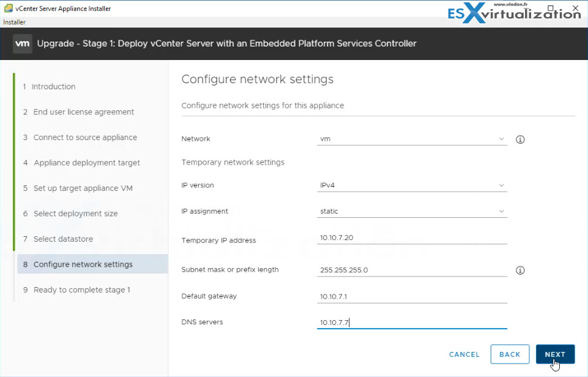
Task: Open the IP version dropdown
Action: point(412,185)
